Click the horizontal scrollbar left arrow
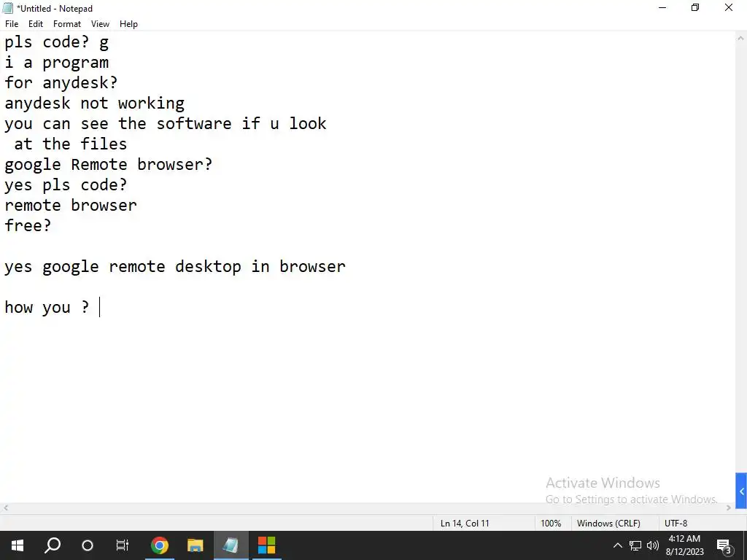This screenshot has width=747, height=560. click(5, 507)
